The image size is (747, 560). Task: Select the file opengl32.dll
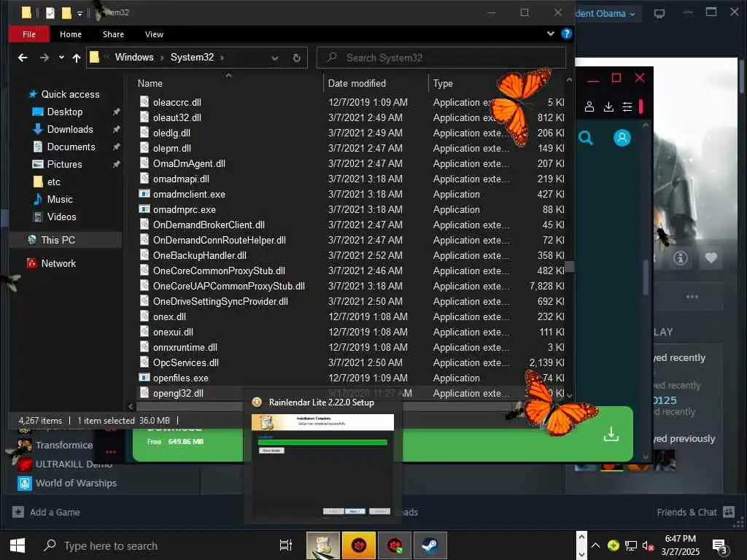(x=178, y=393)
